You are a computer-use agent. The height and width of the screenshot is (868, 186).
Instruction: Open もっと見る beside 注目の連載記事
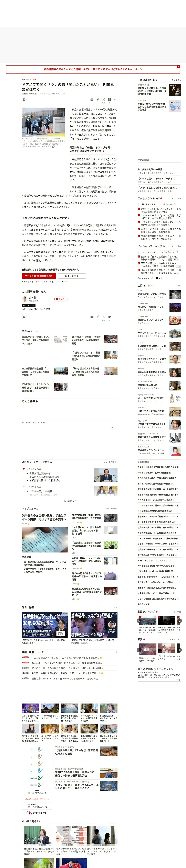pos(176,80)
